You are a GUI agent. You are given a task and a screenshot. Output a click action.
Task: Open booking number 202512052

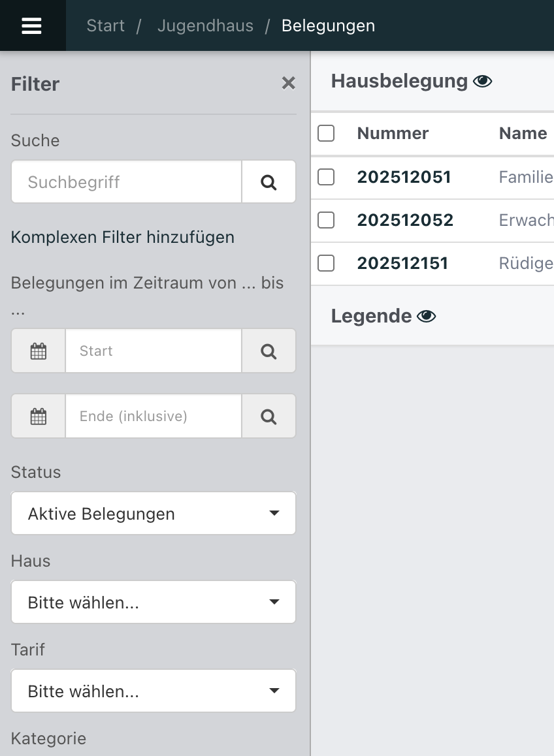pyautogui.click(x=405, y=220)
